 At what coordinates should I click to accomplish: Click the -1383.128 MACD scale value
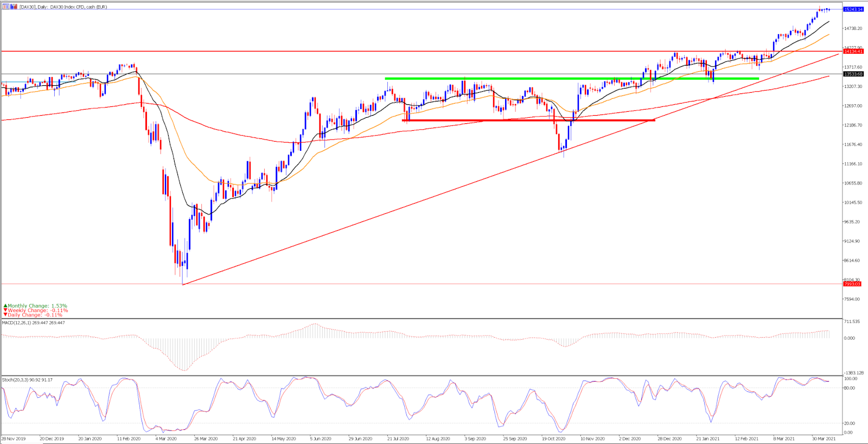[x=853, y=373]
